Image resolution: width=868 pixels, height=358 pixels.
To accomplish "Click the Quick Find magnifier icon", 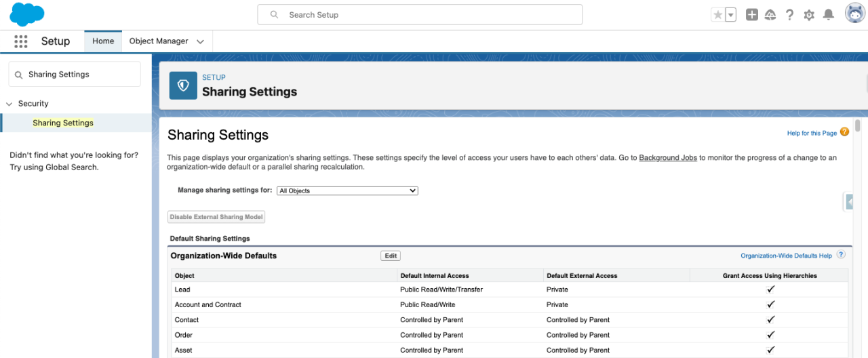I will coord(18,75).
